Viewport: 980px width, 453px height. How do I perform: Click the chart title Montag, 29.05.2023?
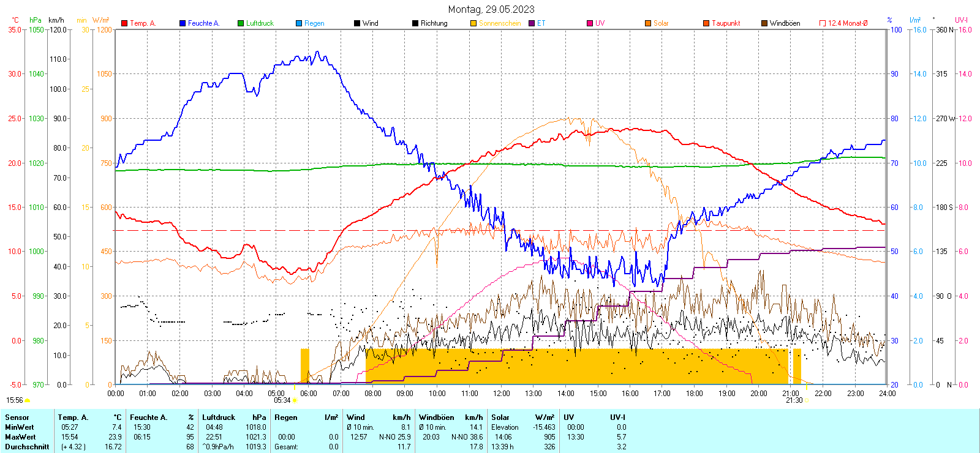(491, 9)
